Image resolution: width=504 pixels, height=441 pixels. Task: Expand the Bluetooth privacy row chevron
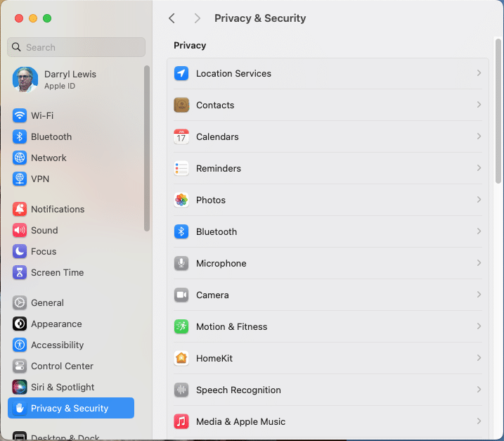479,231
